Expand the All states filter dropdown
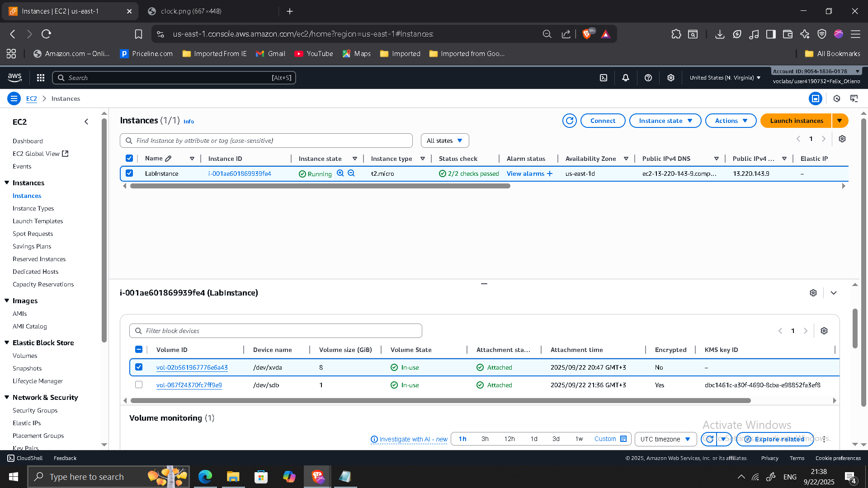 pos(444,141)
